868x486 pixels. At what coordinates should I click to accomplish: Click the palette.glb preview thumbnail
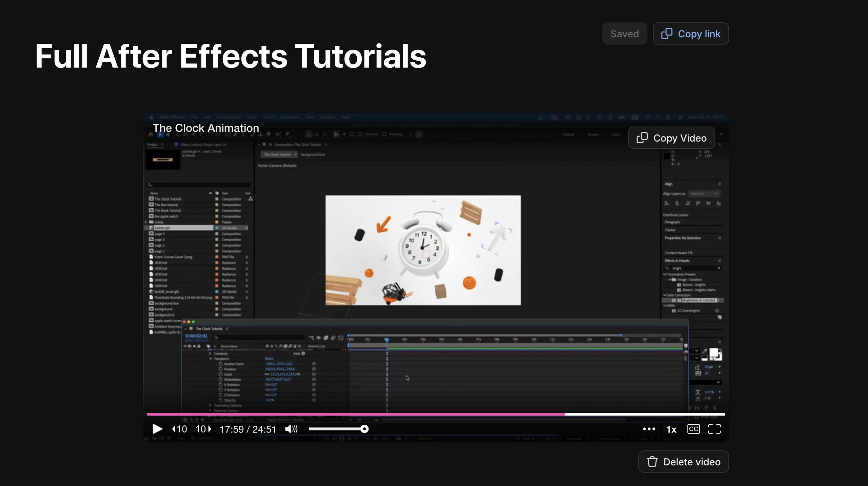click(x=163, y=160)
